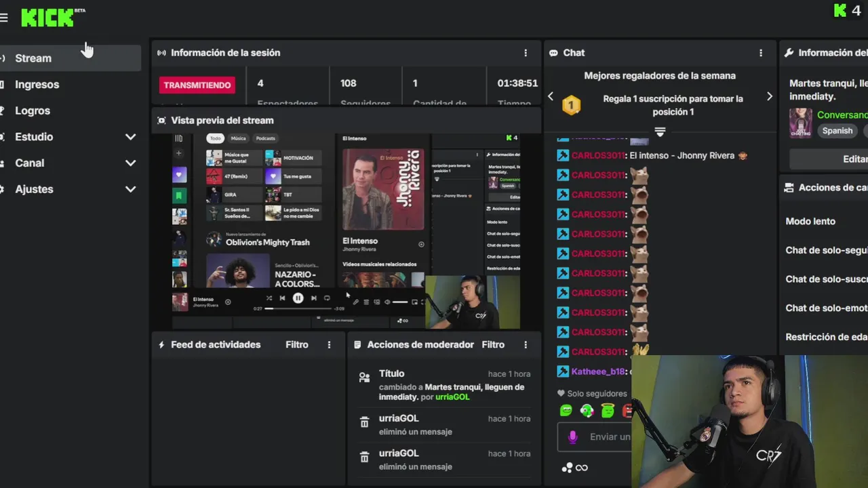Click the Acciones de canal panel icon

click(x=789, y=188)
